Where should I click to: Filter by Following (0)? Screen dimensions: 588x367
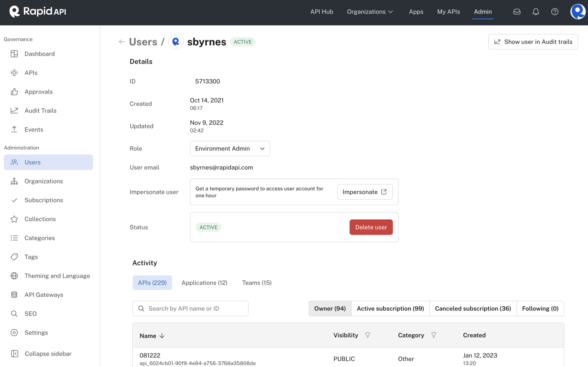540,309
